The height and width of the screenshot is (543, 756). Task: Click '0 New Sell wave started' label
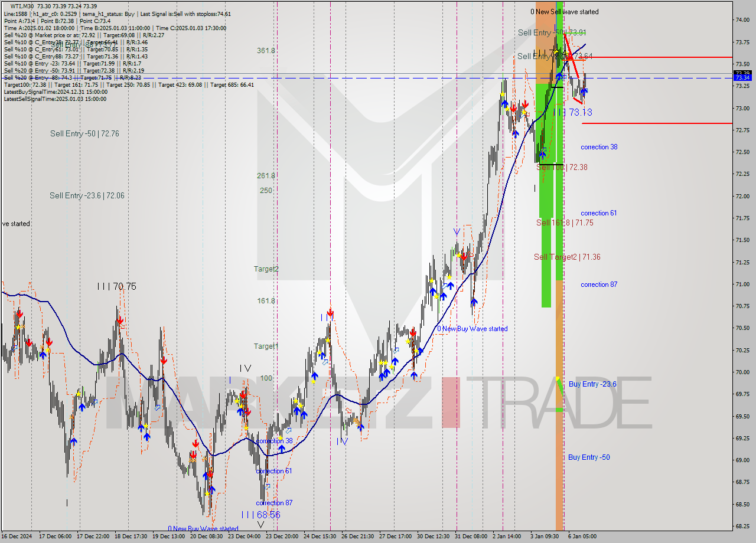pos(564,12)
